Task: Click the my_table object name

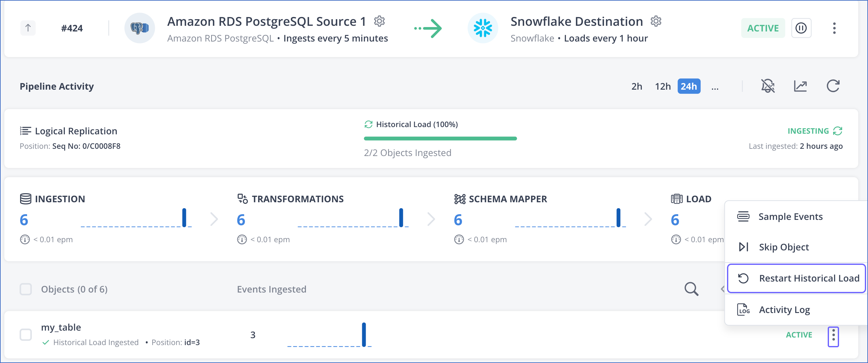Action: [61, 327]
